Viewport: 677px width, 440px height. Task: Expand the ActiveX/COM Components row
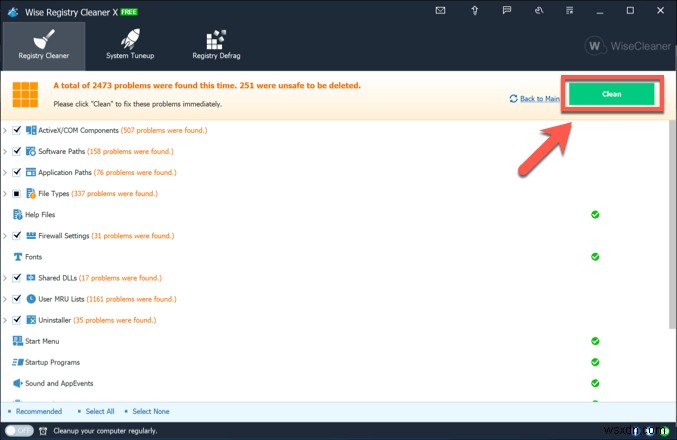click(x=5, y=130)
